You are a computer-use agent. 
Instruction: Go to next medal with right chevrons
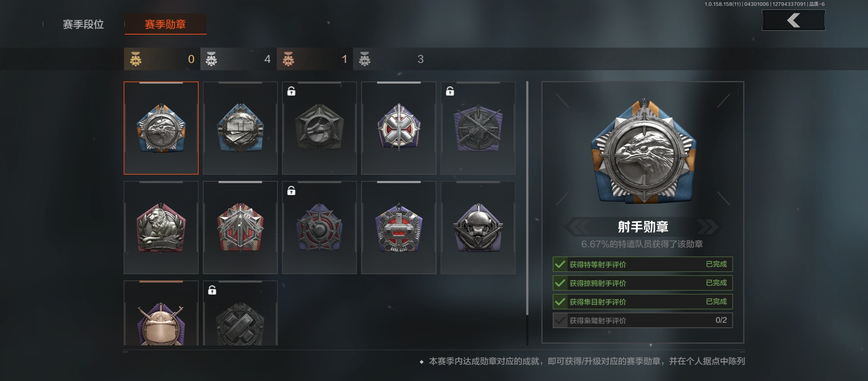[x=707, y=226]
